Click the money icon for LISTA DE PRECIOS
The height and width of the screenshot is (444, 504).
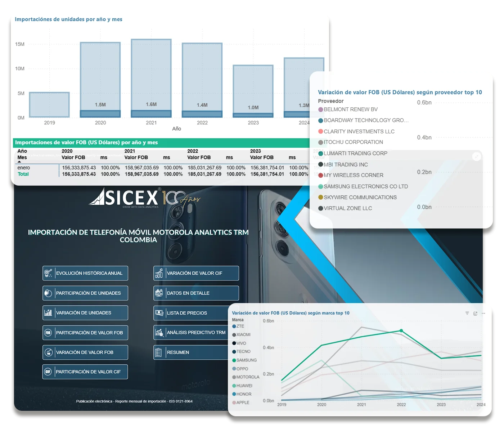tap(159, 313)
